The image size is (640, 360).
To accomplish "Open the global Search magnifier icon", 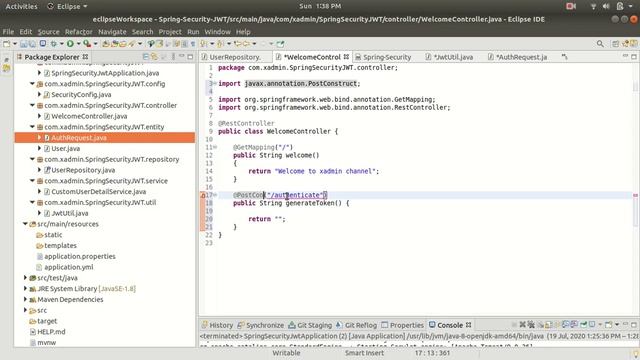I will coord(600,44).
